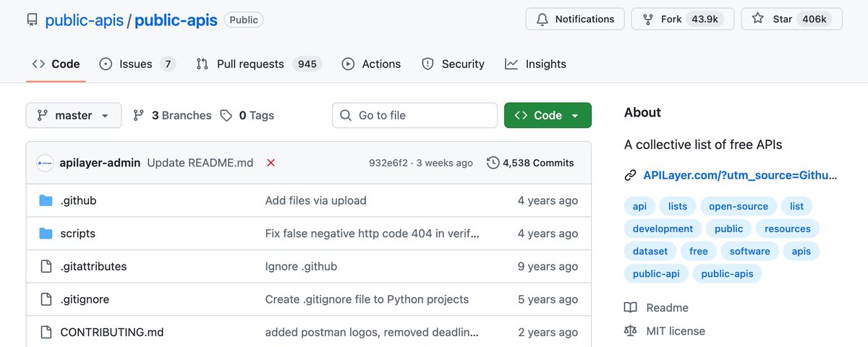Click the .gitignore file icon
Image resolution: width=868 pixels, height=347 pixels.
point(46,299)
